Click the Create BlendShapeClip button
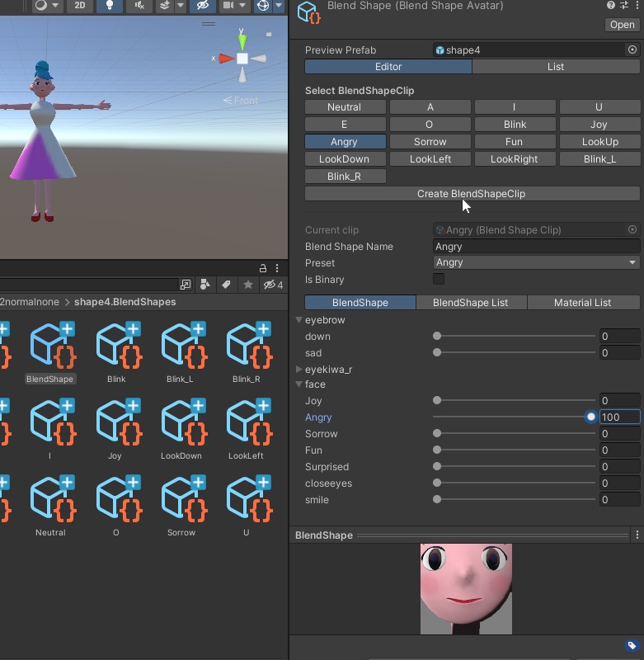 [472, 194]
